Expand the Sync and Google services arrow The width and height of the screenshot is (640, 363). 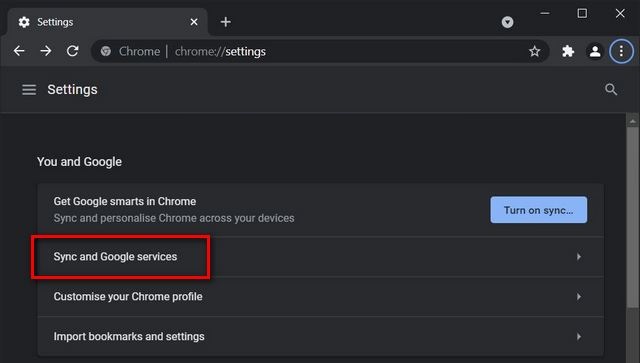[579, 256]
